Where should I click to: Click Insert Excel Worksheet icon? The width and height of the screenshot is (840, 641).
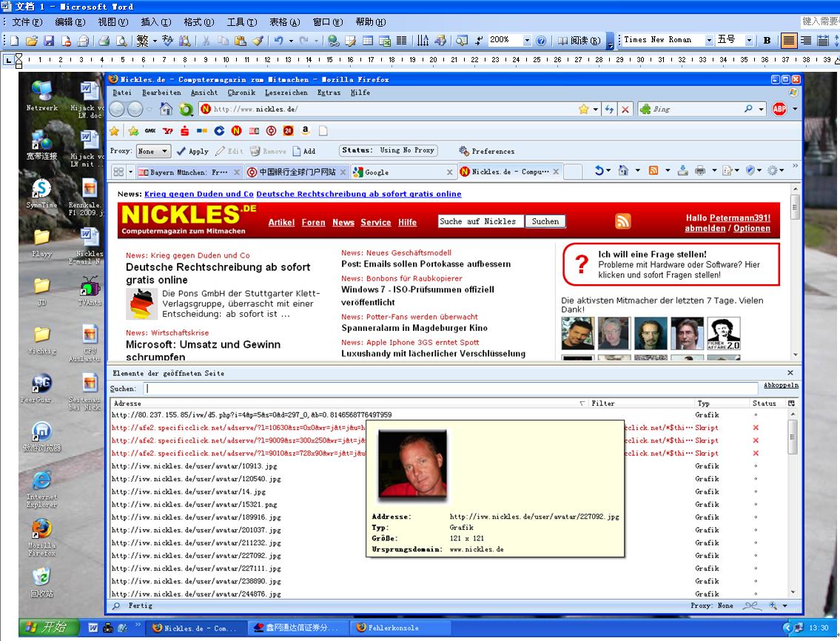click(x=385, y=41)
